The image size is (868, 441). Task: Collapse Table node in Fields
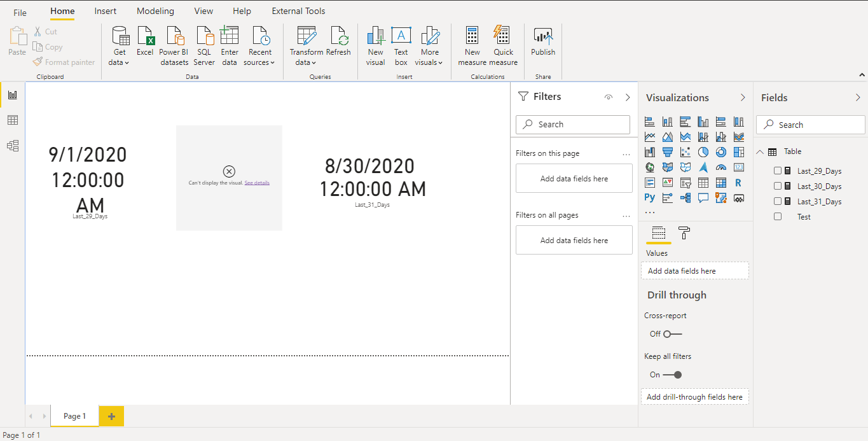761,151
